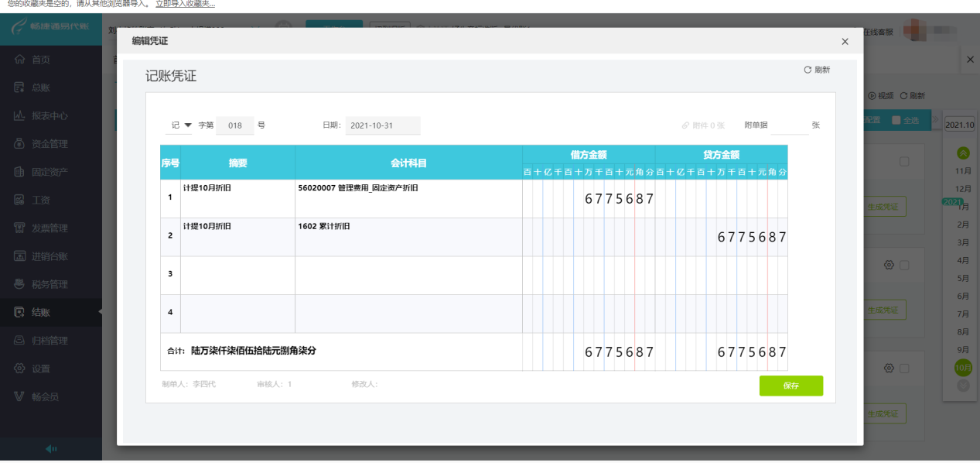Edit voucher number field 018
Viewport: 980px width, 463px height.
click(x=235, y=125)
